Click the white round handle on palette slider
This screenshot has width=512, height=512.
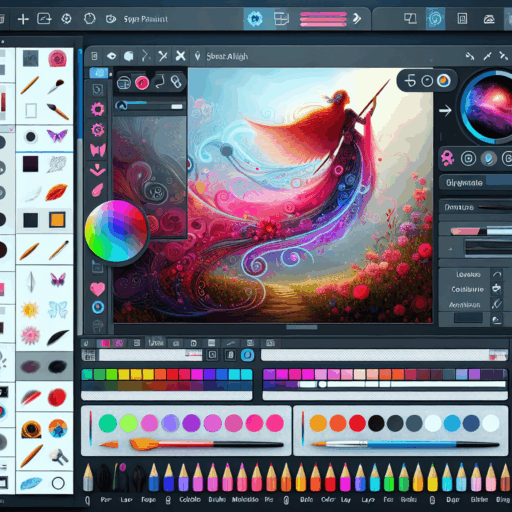pyautogui.click(x=322, y=384)
